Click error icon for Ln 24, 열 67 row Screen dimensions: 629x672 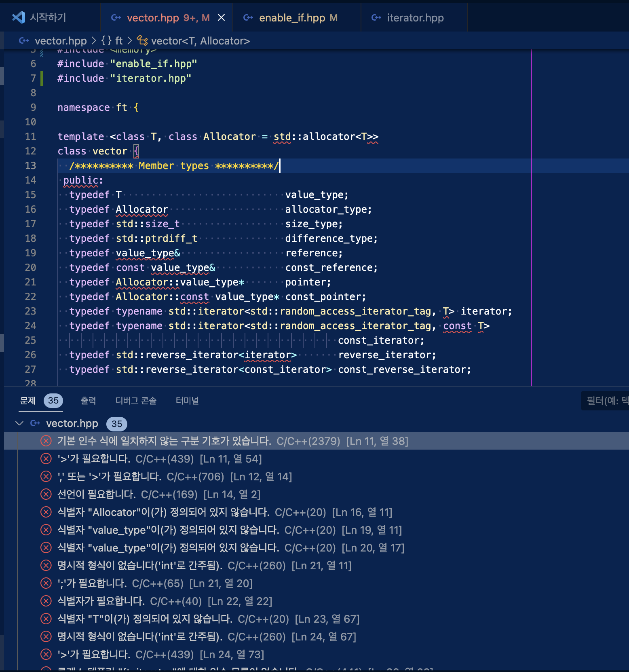point(46,636)
